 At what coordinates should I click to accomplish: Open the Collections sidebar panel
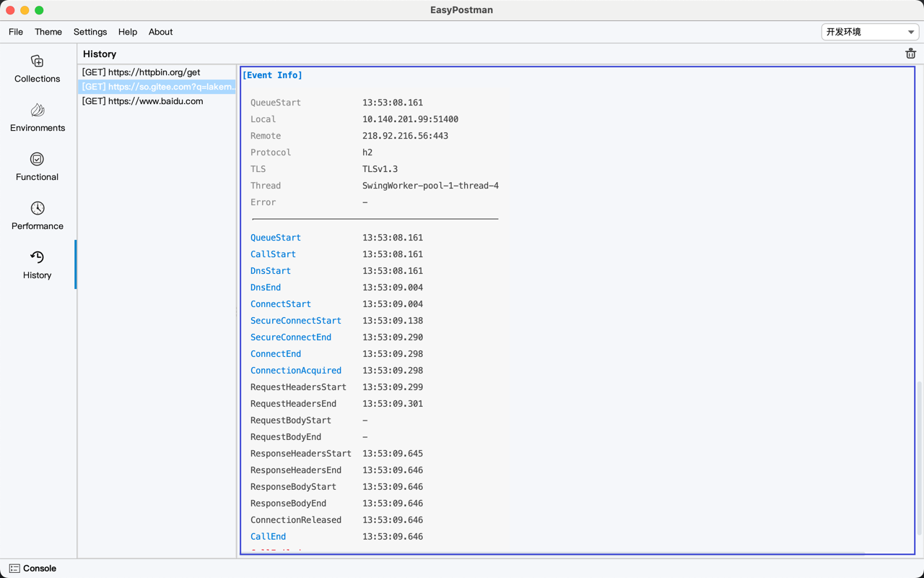[x=38, y=69]
